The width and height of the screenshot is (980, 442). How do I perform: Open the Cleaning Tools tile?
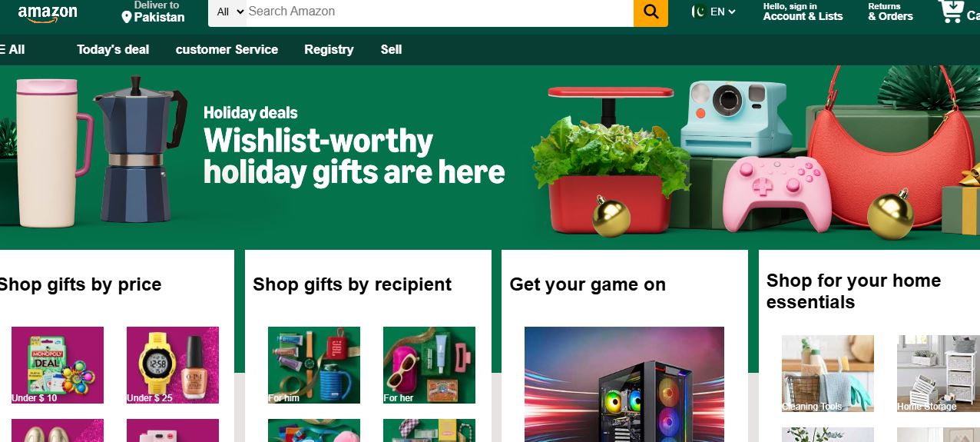click(828, 374)
